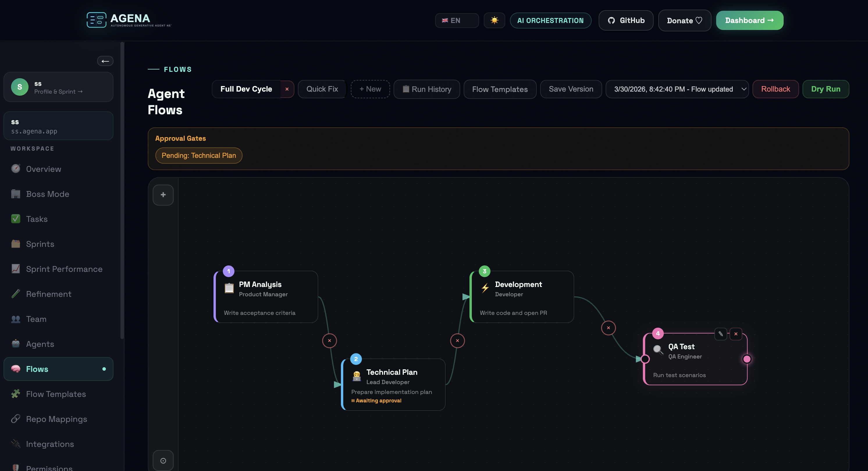This screenshot has width=868, height=471.
Task: Remove connection between PM Analysis and Technical Plan
Action: click(329, 341)
